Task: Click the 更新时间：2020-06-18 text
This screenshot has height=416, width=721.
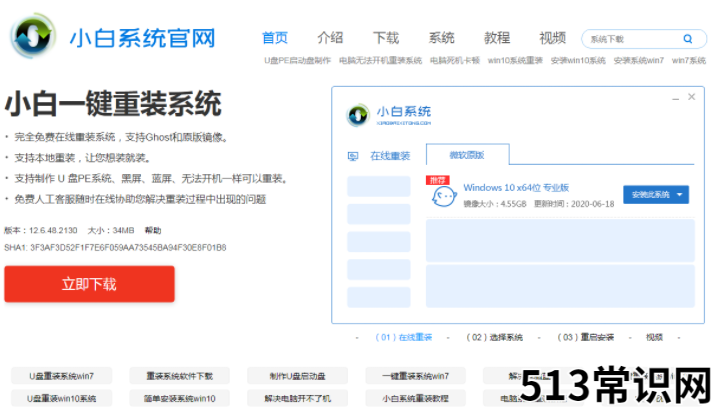Action: (x=574, y=204)
